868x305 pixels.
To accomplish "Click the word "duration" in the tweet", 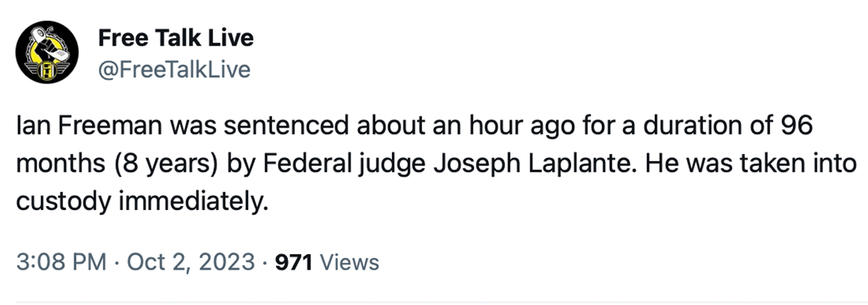I will click(x=696, y=127).
